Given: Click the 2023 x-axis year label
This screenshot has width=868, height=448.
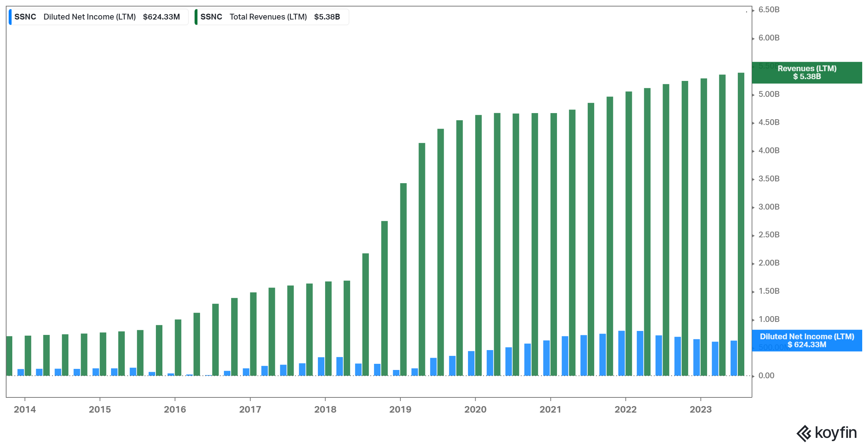Looking at the screenshot, I should (x=700, y=409).
